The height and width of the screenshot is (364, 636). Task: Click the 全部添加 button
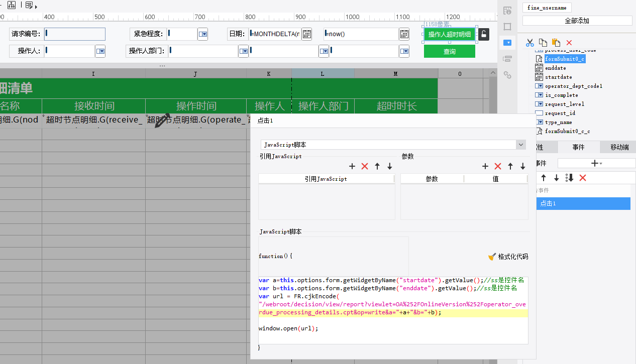[577, 21]
